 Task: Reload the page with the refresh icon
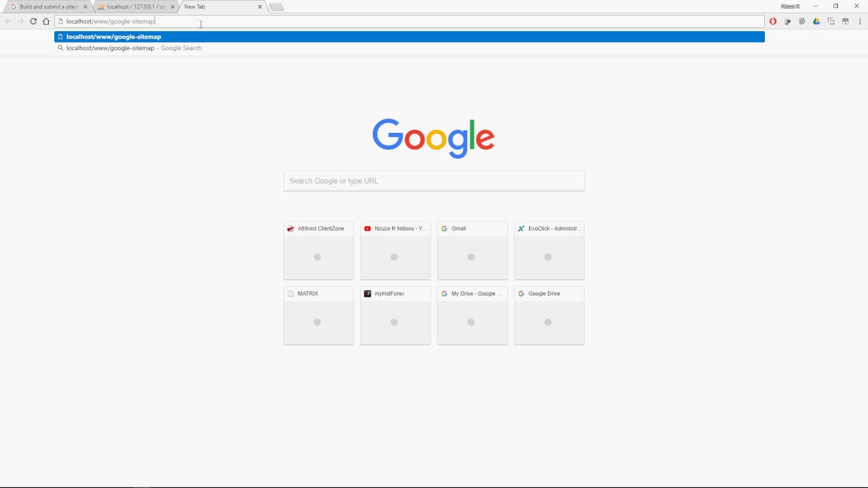(33, 22)
